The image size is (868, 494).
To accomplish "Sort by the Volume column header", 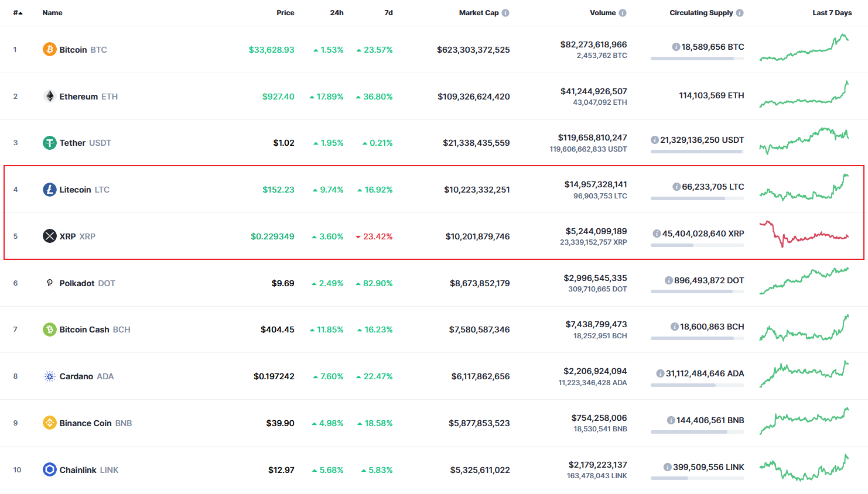I will tap(603, 13).
